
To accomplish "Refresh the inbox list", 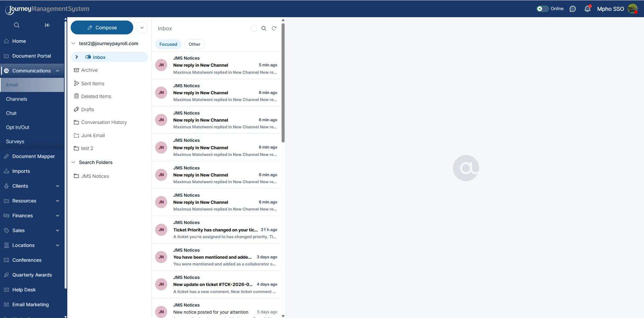I will pos(274,28).
